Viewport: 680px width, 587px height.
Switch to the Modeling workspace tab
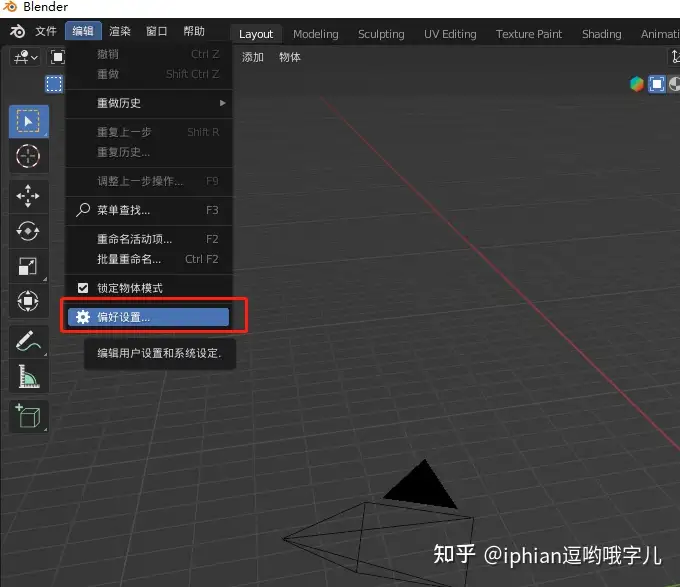click(x=316, y=34)
